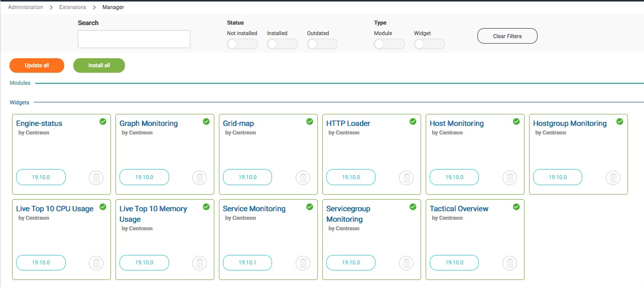Enable the Installed status filter switch

click(282, 44)
